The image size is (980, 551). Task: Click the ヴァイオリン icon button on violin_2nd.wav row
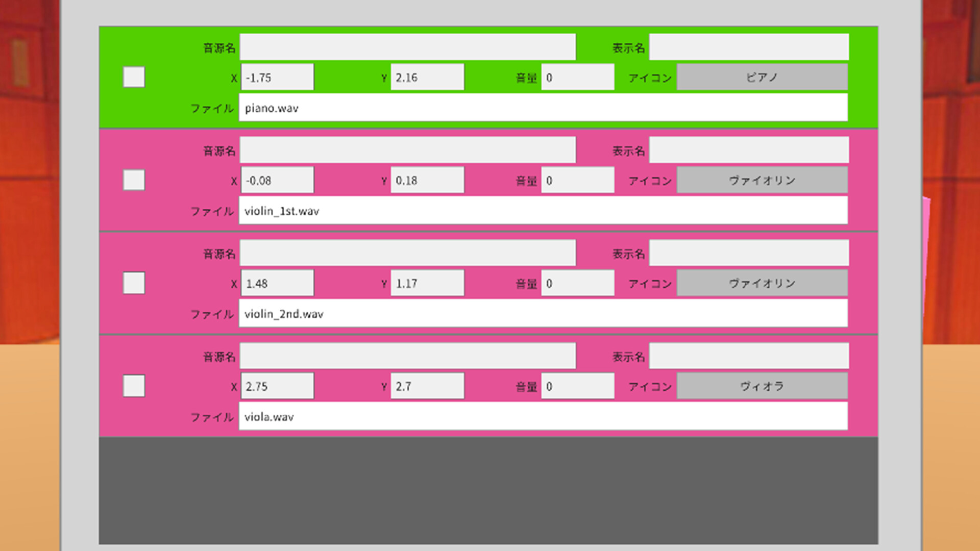(x=762, y=283)
